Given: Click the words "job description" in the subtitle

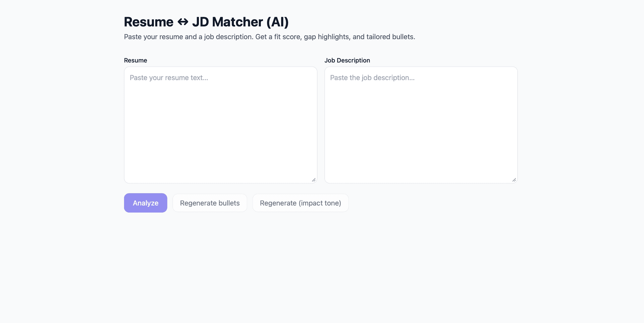Looking at the screenshot, I should (x=228, y=37).
